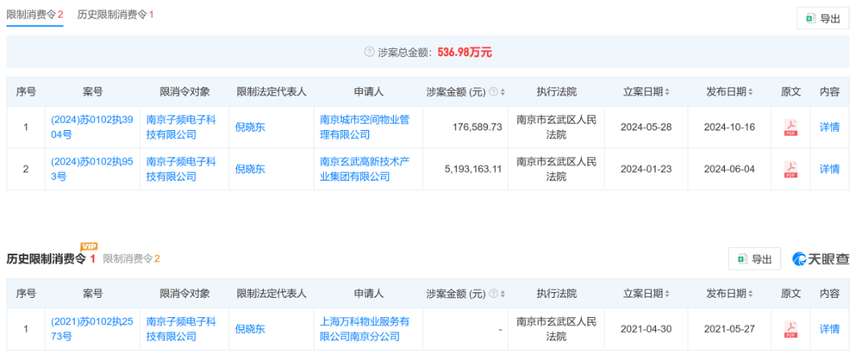Viewport: 868px width, 354px height.
Task: Sort top table by 发布日期
Action: [x=750, y=92]
